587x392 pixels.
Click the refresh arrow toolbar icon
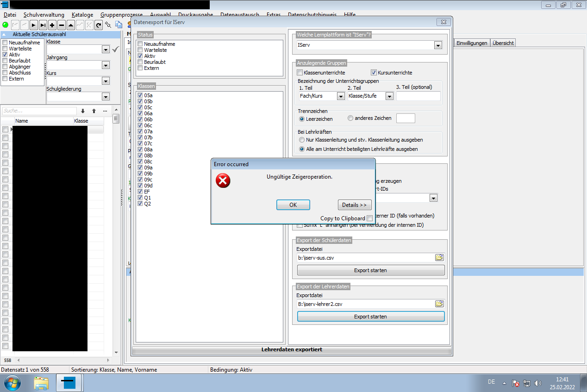tap(99, 25)
